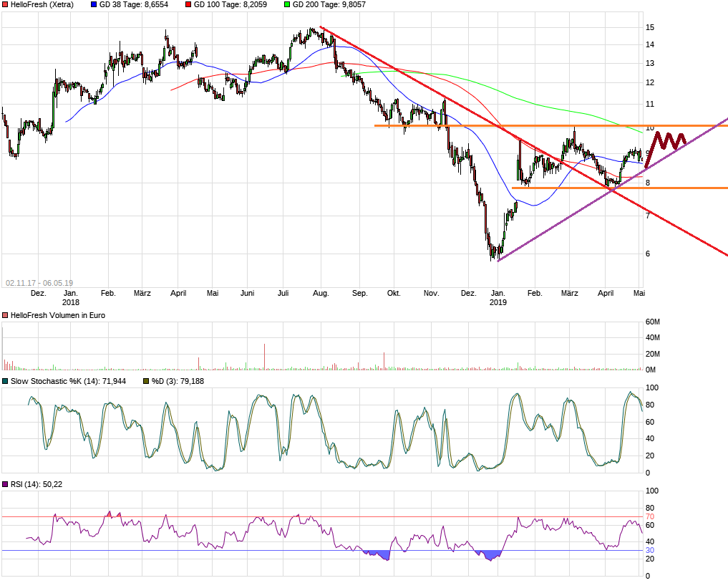Click the 60M volume axis label

click(x=652, y=322)
